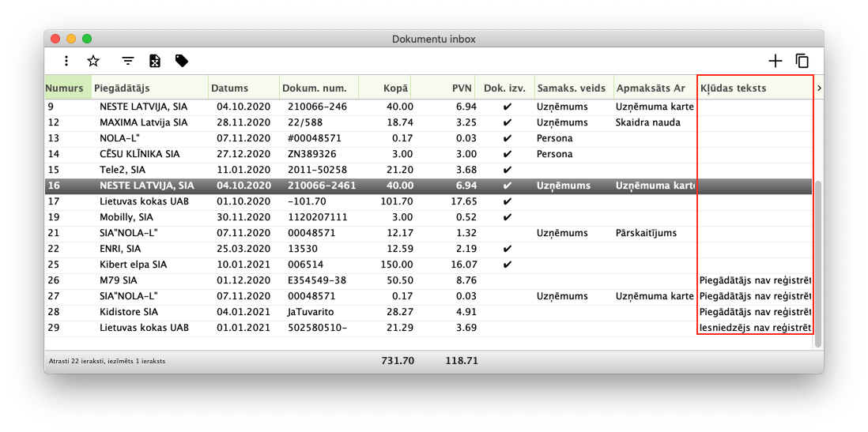Viewport: 868px width, 432px height.
Task: Select Mobilly, SIA supplier cell
Action: (126, 217)
